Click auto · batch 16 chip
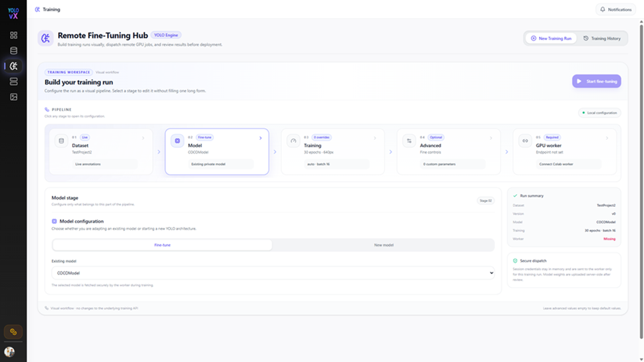The image size is (644, 362). (337, 164)
